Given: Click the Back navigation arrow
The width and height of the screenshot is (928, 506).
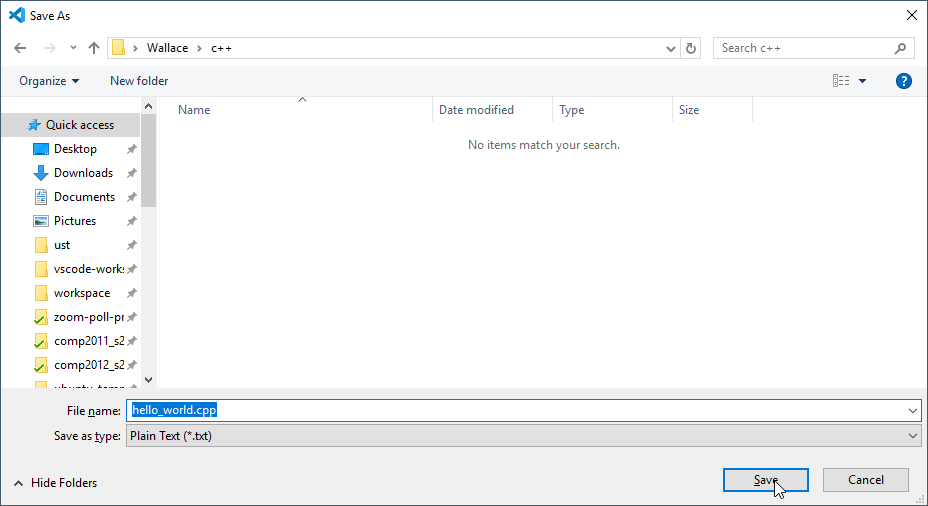Looking at the screenshot, I should [20, 48].
